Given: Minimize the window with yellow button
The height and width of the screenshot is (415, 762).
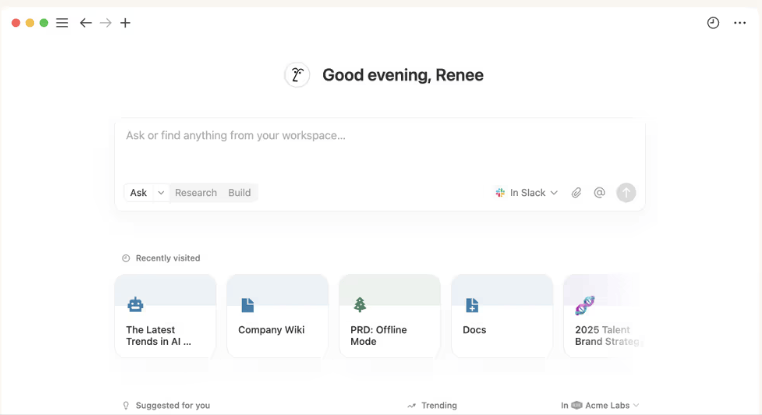Looking at the screenshot, I should (x=30, y=23).
